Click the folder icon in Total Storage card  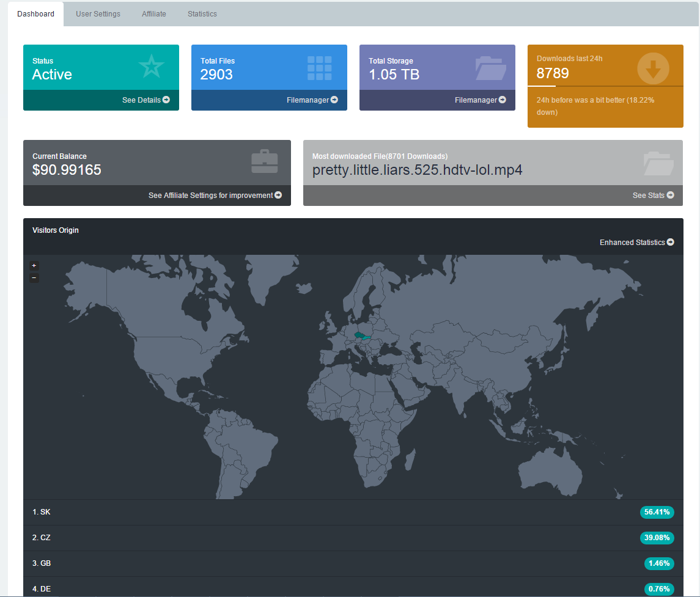(x=491, y=68)
